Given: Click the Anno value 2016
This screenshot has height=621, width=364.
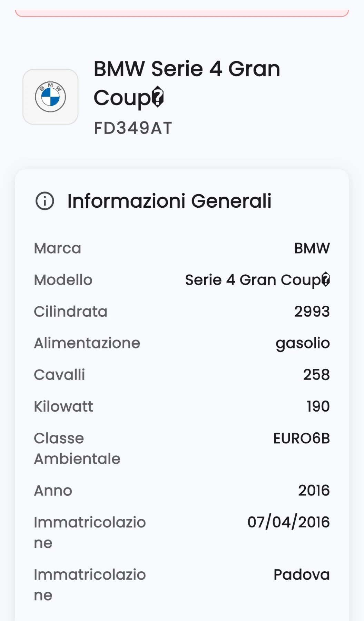Looking at the screenshot, I should tap(314, 491).
